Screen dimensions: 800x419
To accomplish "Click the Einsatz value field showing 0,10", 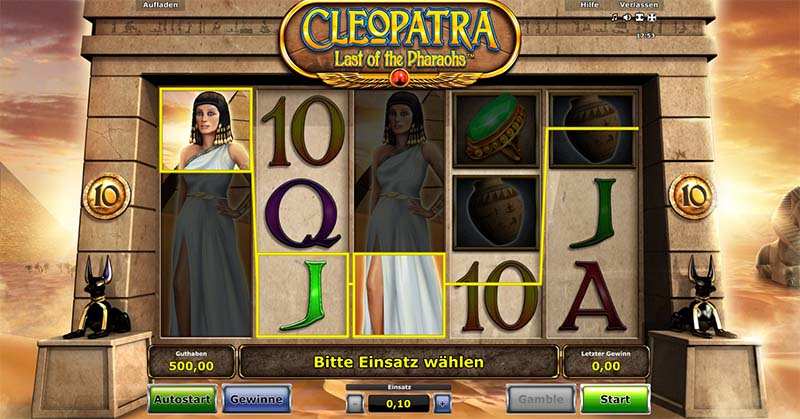I will [398, 404].
